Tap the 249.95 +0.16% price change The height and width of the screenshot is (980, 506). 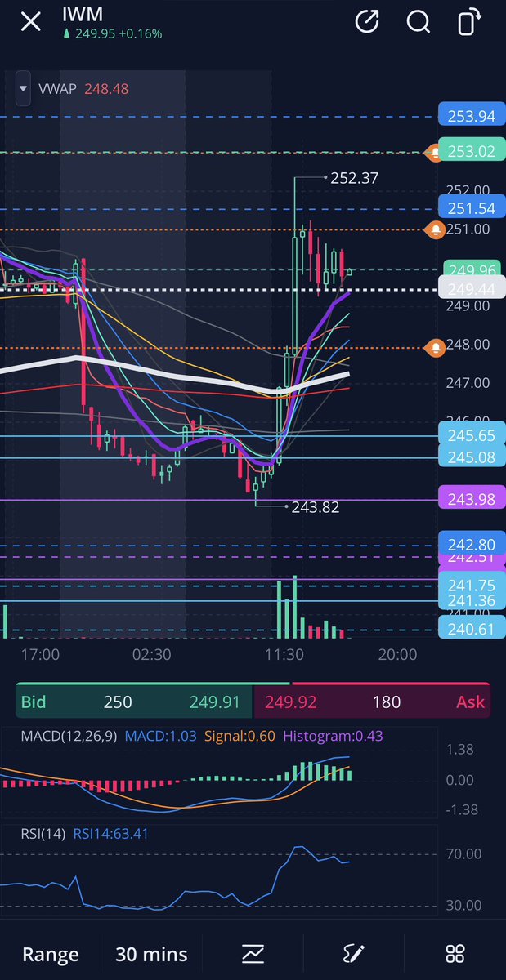pos(112,34)
